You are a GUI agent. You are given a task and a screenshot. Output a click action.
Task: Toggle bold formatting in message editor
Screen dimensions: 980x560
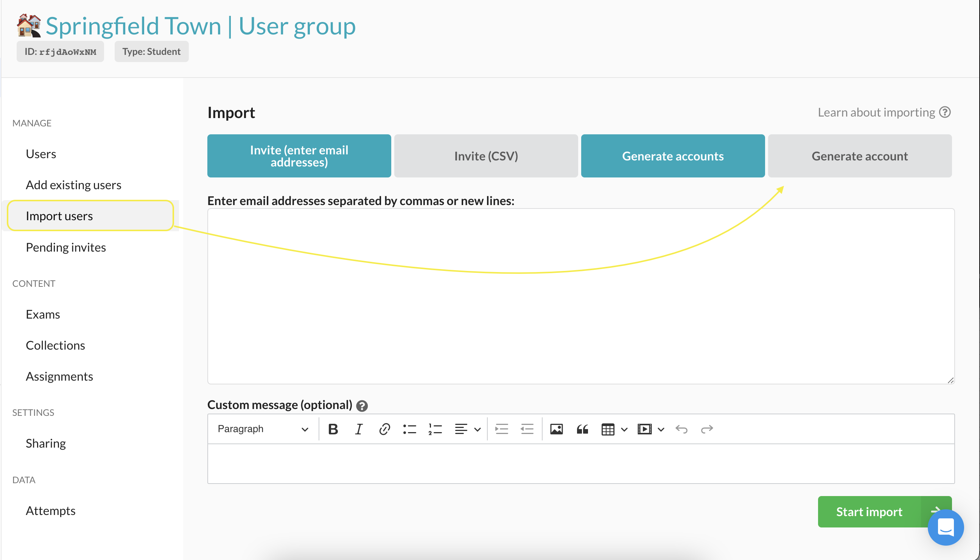pos(333,429)
